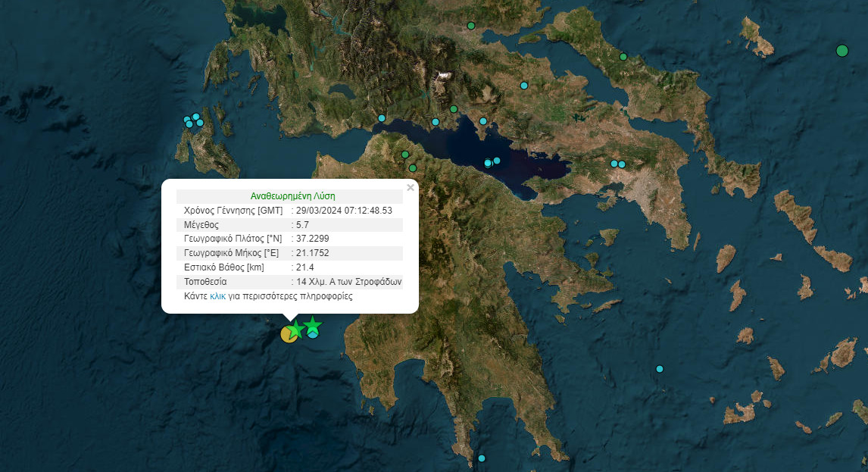Click the lower green marker of the Peloponnese pair
This screenshot has height=472, width=868.
pyautogui.click(x=413, y=168)
